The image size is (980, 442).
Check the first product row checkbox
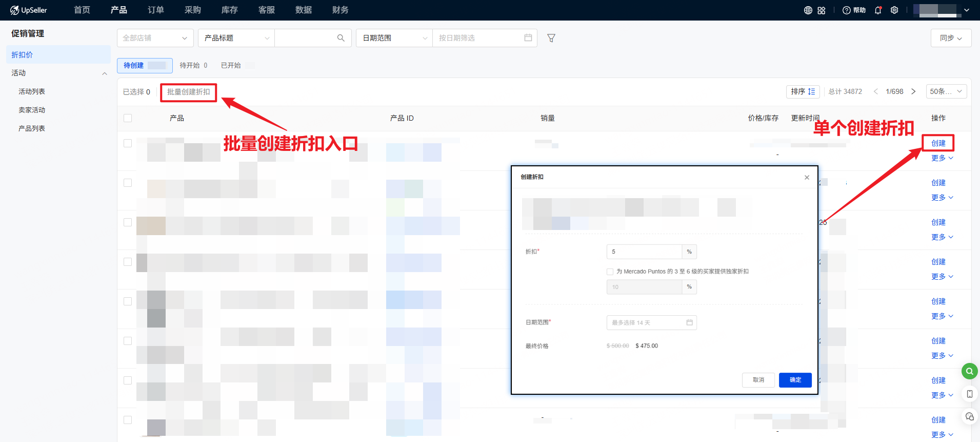coord(128,143)
